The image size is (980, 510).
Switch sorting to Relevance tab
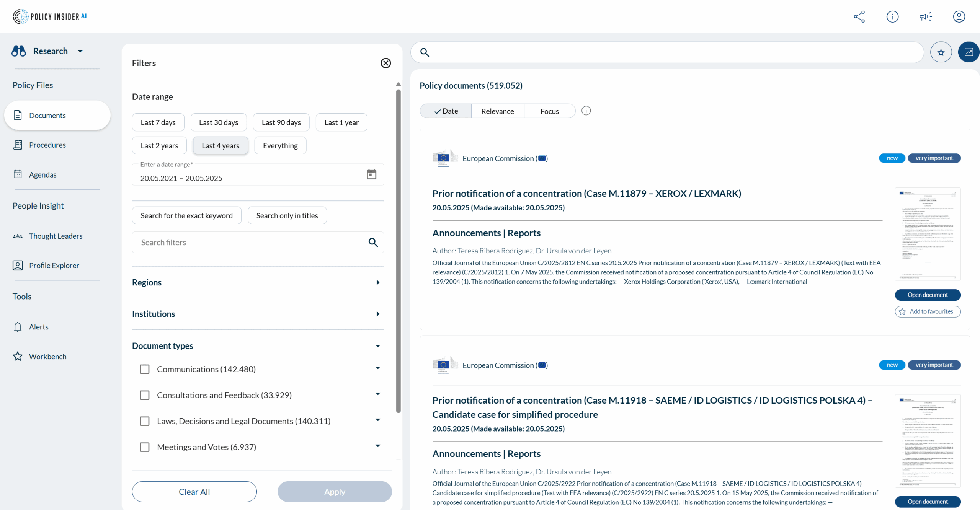click(x=497, y=111)
